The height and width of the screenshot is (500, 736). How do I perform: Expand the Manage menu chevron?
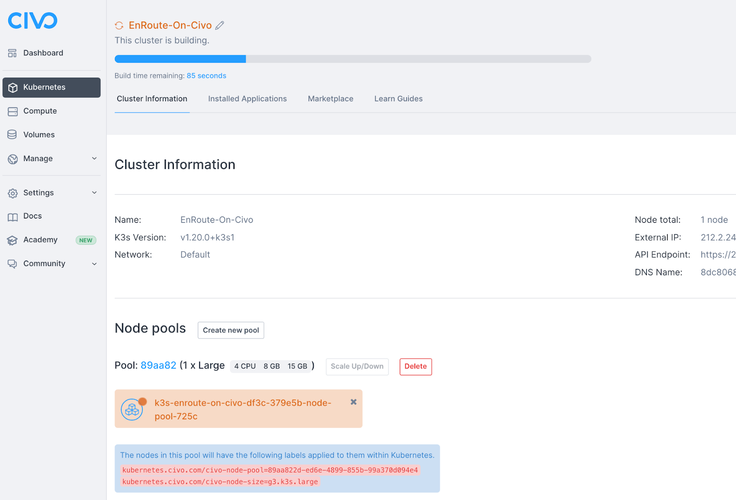(x=94, y=158)
